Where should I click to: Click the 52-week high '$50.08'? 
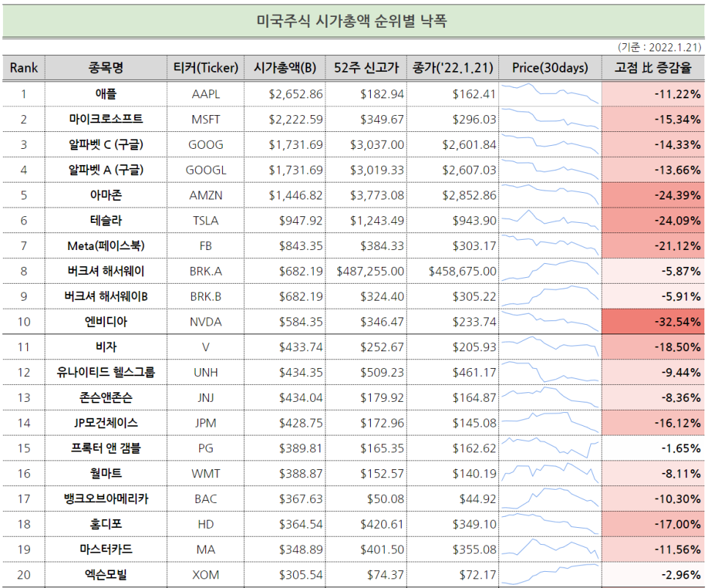point(386,499)
